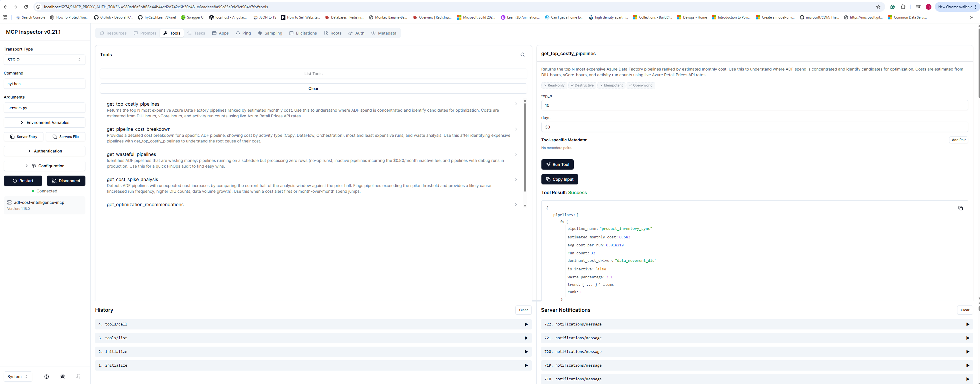The image size is (980, 384).
Task: Click the List Tools button
Action: pos(313,74)
